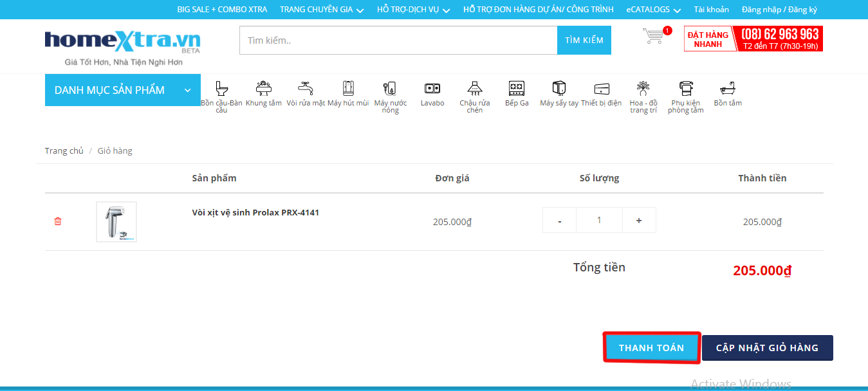Open the Khung tắm shower category icon
868x391 pixels.
pyautogui.click(x=263, y=88)
